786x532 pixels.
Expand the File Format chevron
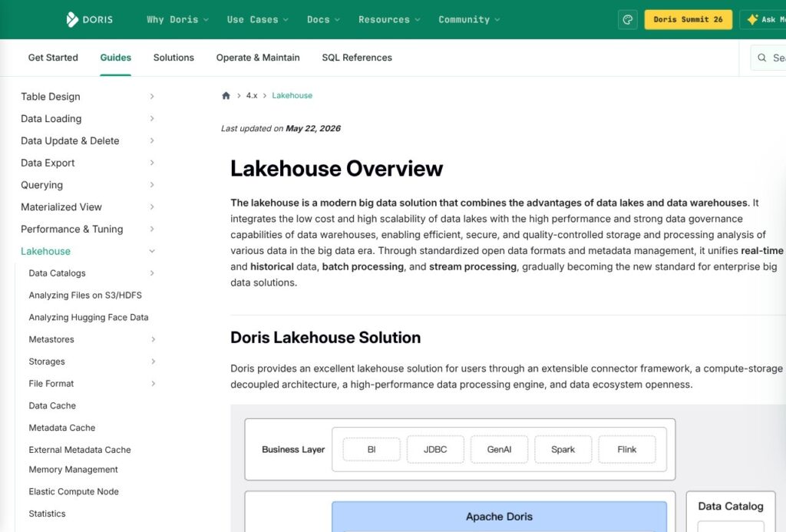153,383
